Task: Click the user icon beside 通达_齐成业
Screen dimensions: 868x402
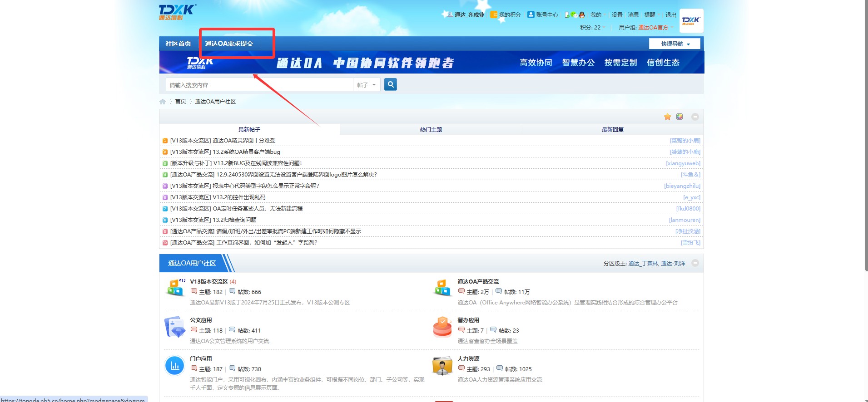Action: click(450, 15)
